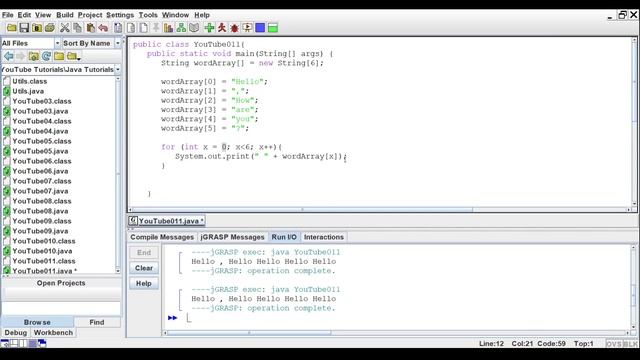Click the new folder icon in browser
This screenshot has width=640, height=360.
[59, 56]
